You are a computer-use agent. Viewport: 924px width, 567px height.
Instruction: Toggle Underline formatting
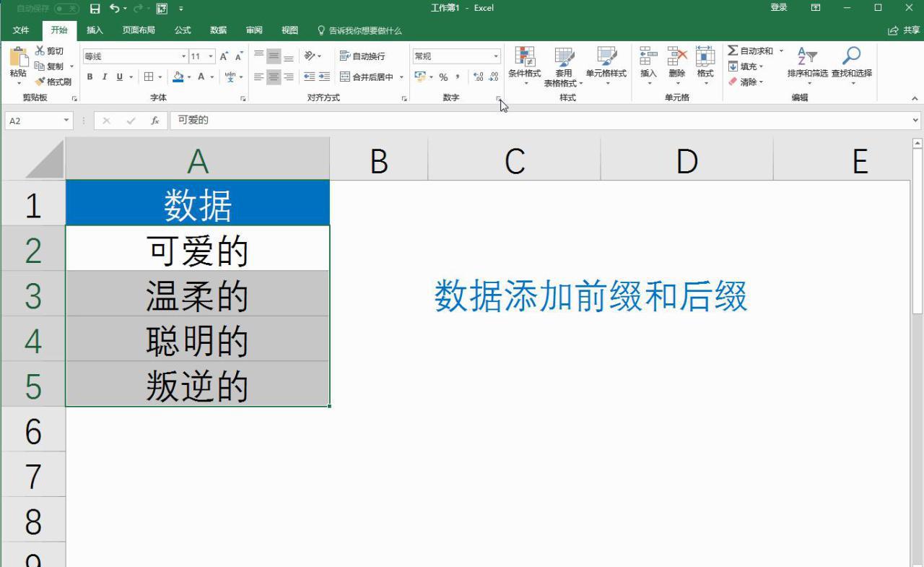click(119, 77)
